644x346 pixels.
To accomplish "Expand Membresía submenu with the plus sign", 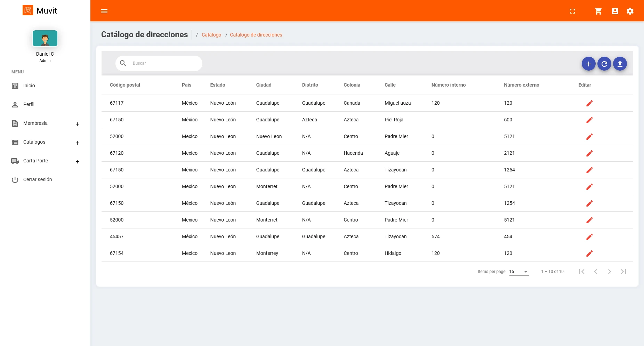I will coord(78,124).
